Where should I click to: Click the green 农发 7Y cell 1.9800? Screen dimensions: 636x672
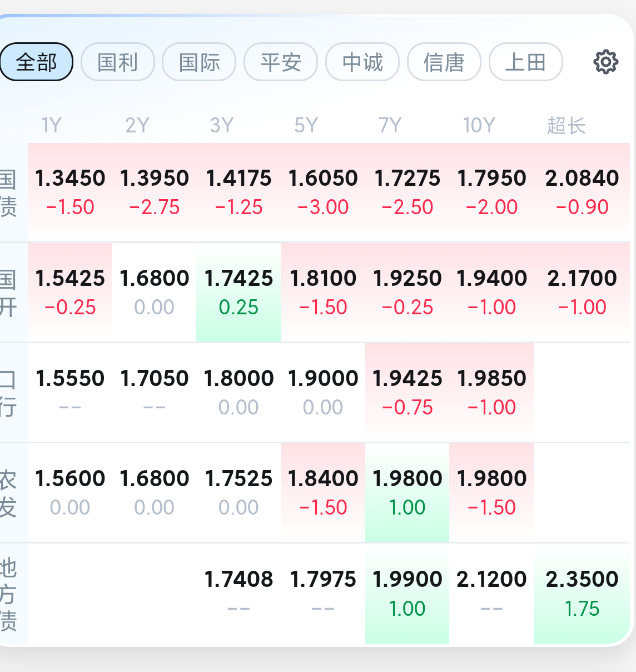tap(407, 492)
